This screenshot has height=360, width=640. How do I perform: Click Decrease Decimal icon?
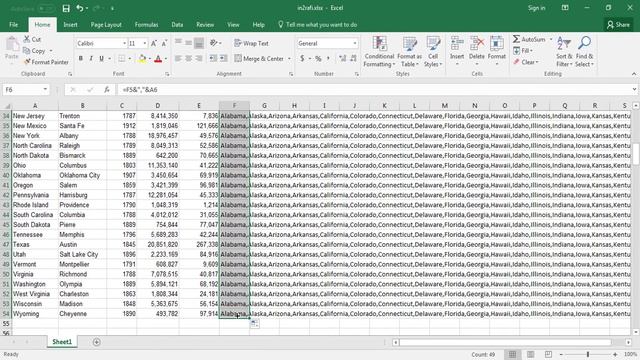coord(353,59)
